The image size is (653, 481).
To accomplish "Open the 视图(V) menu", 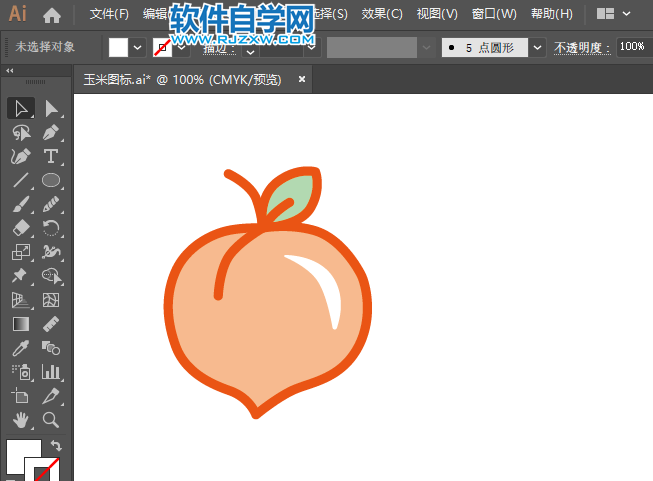I will pyautogui.click(x=437, y=14).
